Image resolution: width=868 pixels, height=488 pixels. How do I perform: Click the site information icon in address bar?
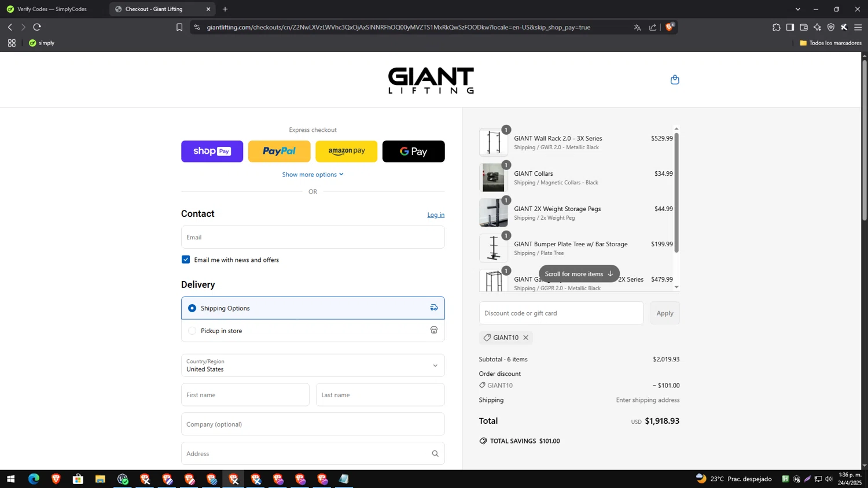click(x=197, y=27)
